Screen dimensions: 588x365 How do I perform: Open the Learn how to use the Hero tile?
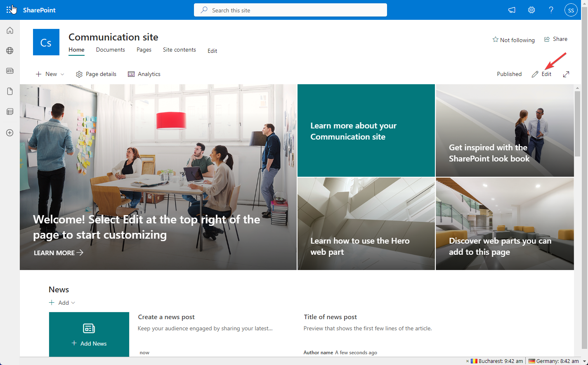pos(366,224)
